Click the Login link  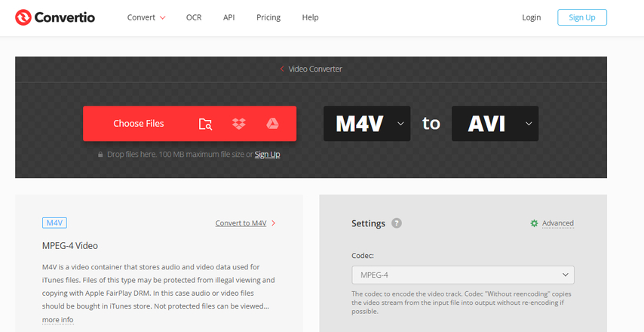[531, 17]
